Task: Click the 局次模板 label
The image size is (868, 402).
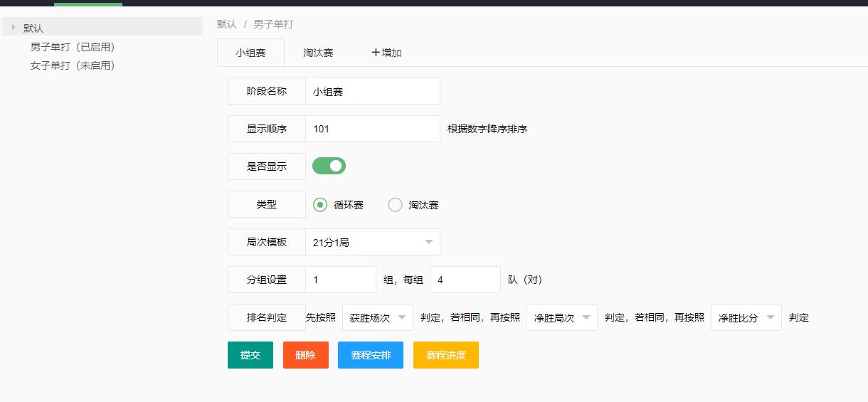Action: [x=267, y=242]
